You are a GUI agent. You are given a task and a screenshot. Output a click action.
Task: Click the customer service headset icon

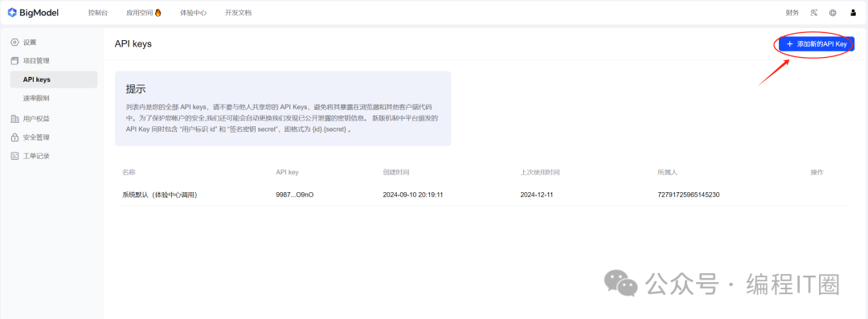813,13
